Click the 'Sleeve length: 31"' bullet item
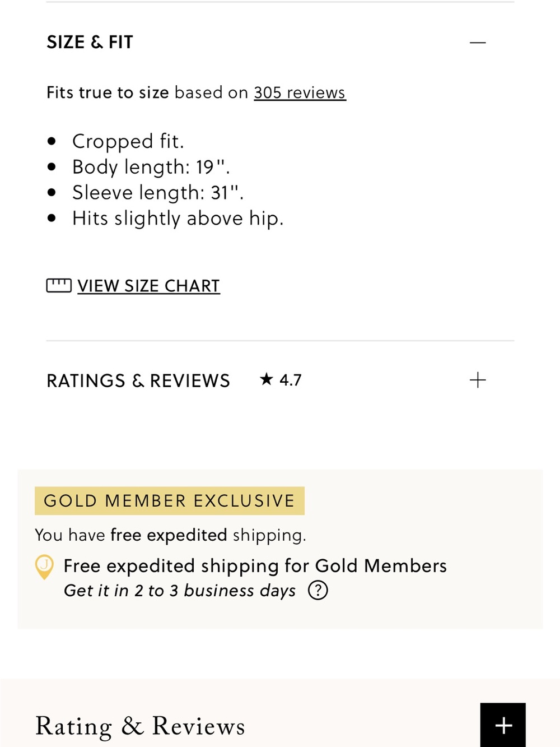560x747 pixels. coord(158,193)
